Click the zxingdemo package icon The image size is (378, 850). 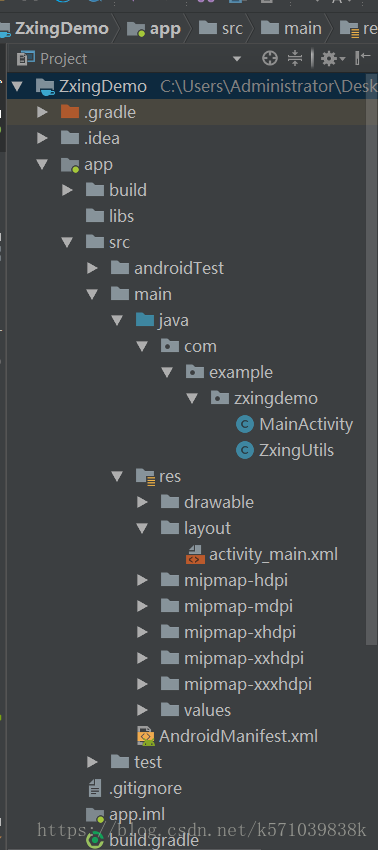click(x=220, y=398)
